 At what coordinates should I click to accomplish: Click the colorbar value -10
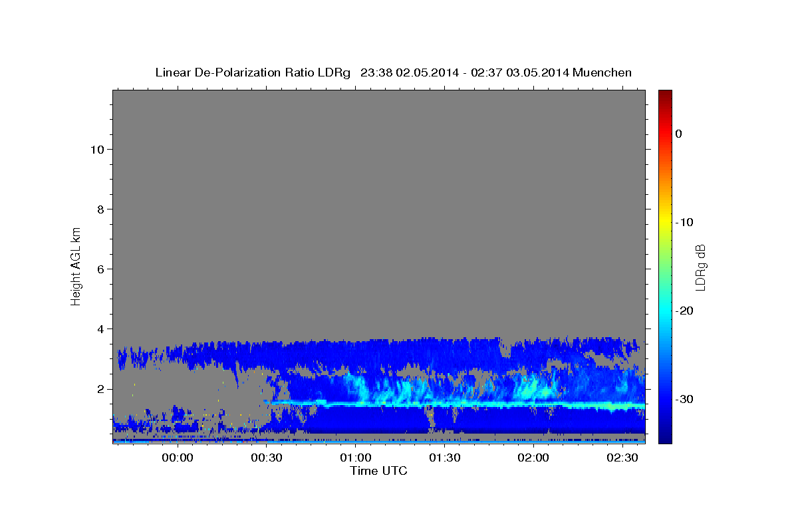click(x=684, y=222)
